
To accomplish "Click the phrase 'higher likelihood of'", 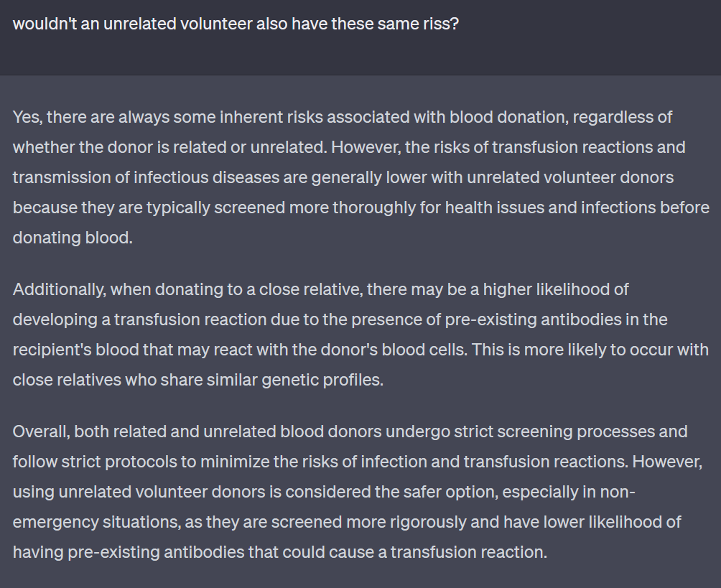I will pyautogui.click(x=555, y=289).
